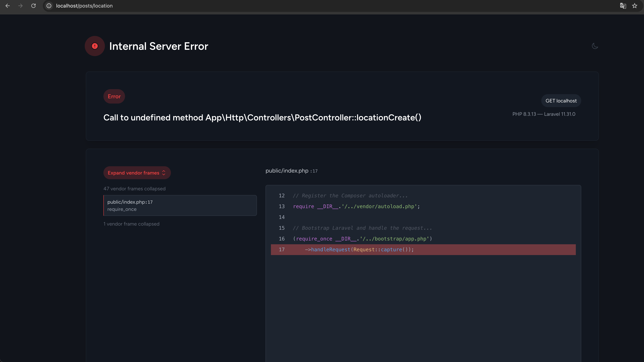Click the red Error label badge

114,97
